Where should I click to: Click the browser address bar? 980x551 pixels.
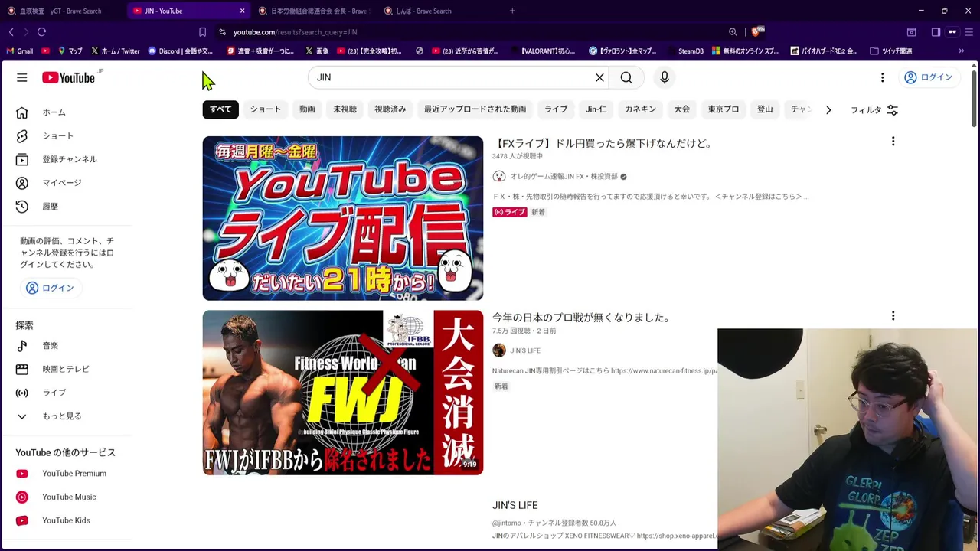(x=475, y=32)
